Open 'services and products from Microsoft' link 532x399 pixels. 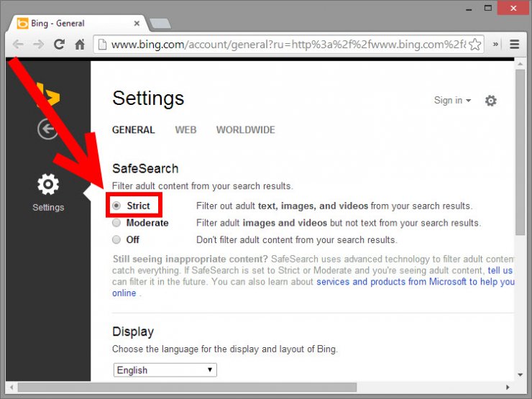tap(416, 282)
